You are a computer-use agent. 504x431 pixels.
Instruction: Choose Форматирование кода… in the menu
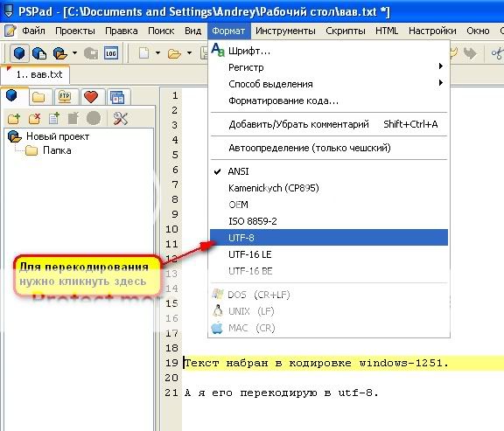(x=328, y=101)
